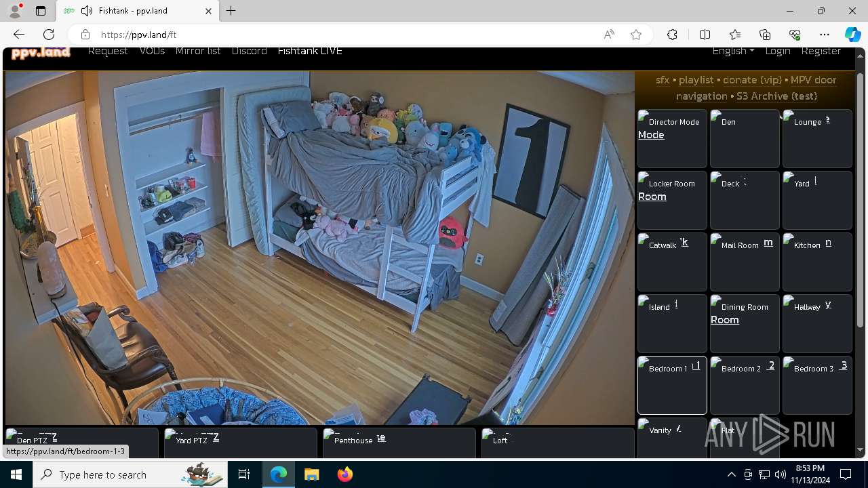Image resolution: width=868 pixels, height=488 pixels.
Task: Open the Mail Room camera
Action: click(x=745, y=262)
